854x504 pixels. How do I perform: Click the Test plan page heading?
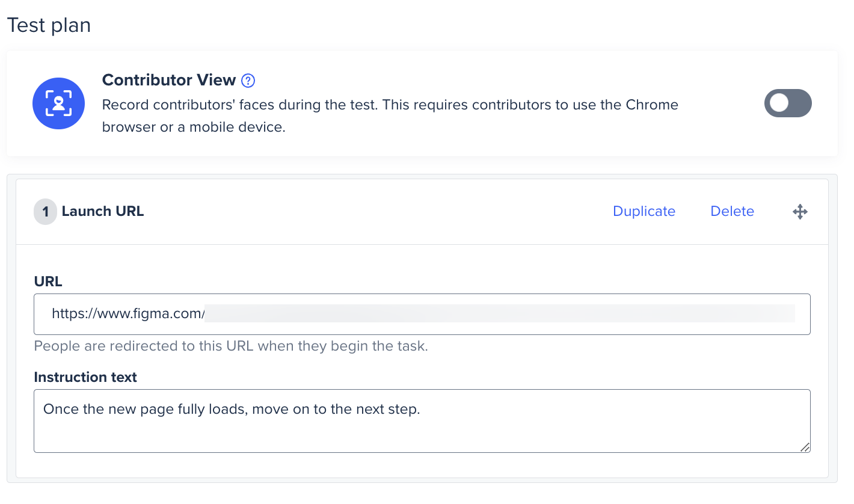click(x=48, y=25)
